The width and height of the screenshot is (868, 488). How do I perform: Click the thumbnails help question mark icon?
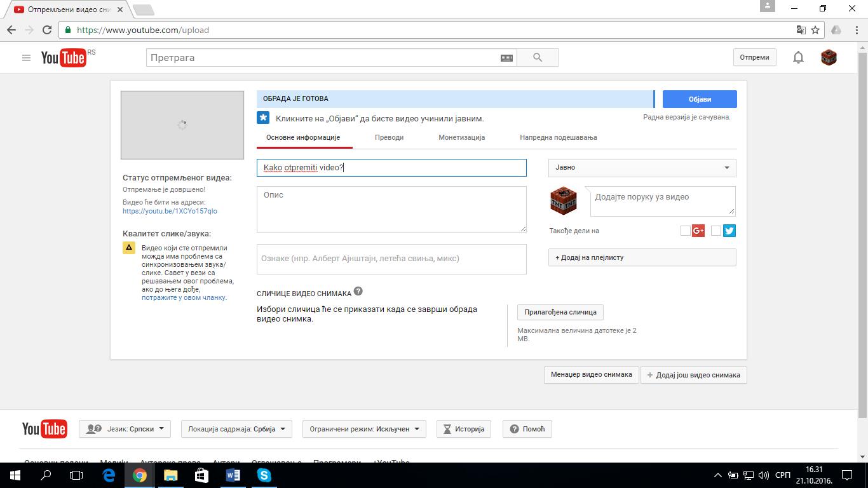tap(358, 292)
